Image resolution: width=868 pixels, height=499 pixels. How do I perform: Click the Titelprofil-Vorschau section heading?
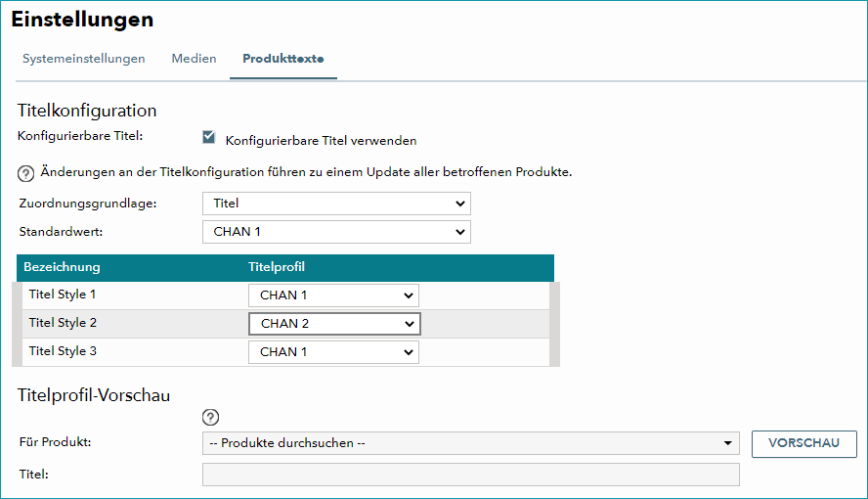(x=94, y=395)
